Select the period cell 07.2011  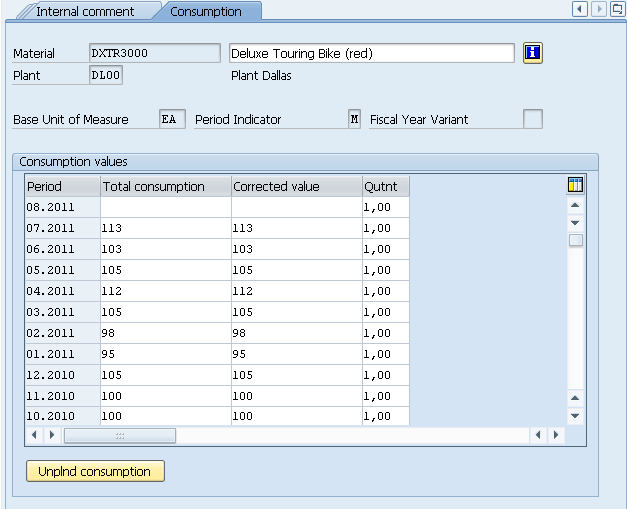(62, 228)
